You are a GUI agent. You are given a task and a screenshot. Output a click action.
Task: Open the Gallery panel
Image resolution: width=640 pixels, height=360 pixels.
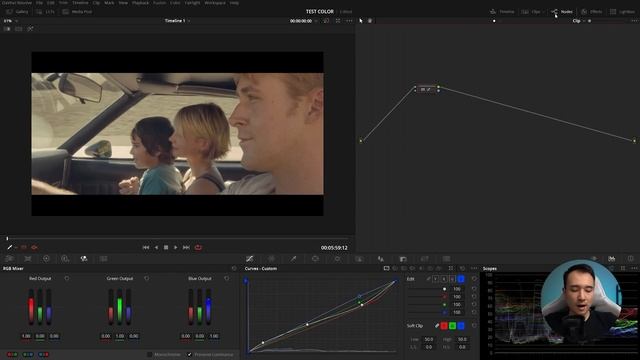pos(18,12)
